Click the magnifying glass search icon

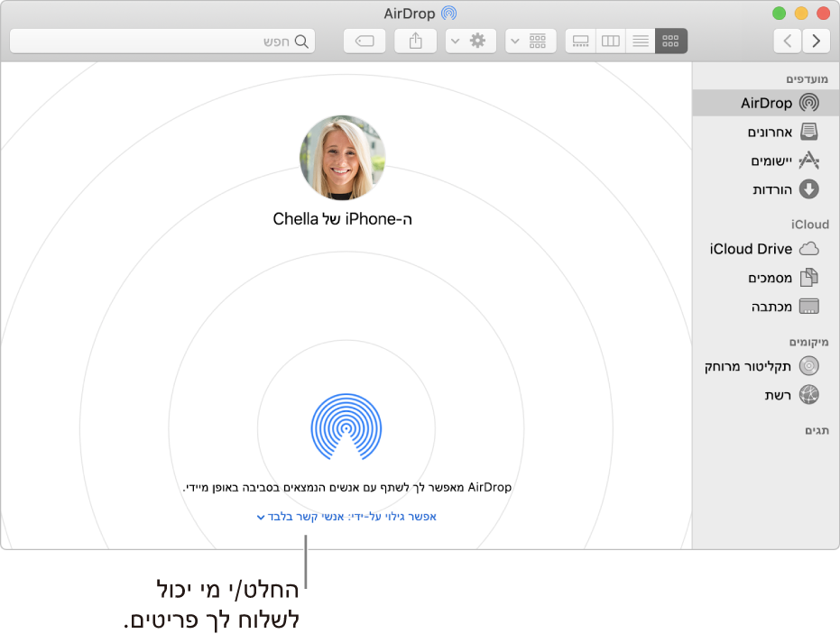click(301, 41)
